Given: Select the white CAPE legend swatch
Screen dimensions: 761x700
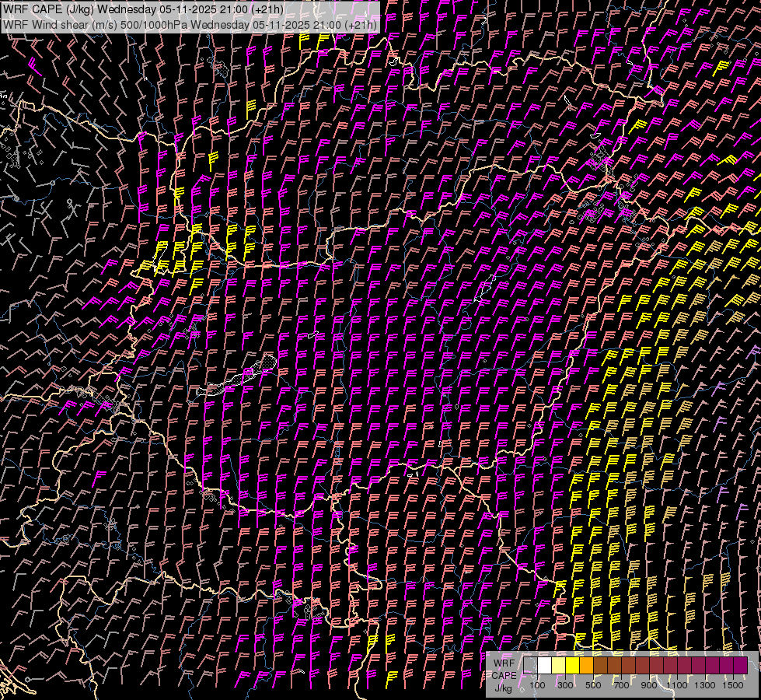Looking at the screenshot, I should tap(544, 665).
